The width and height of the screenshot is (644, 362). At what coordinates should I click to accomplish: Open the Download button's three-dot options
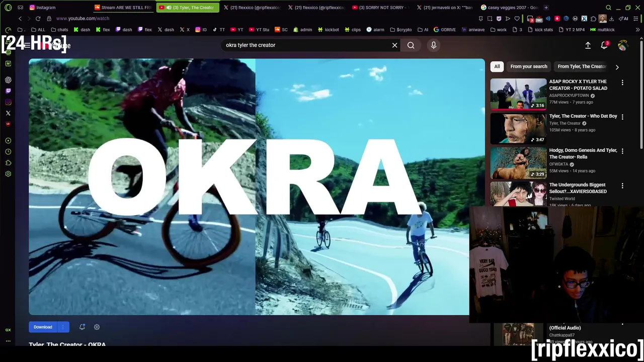63,327
